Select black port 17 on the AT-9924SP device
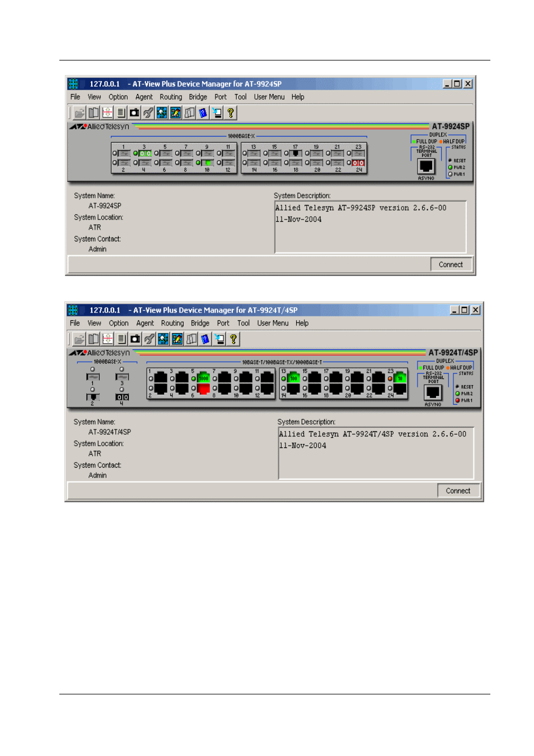 [x=296, y=153]
